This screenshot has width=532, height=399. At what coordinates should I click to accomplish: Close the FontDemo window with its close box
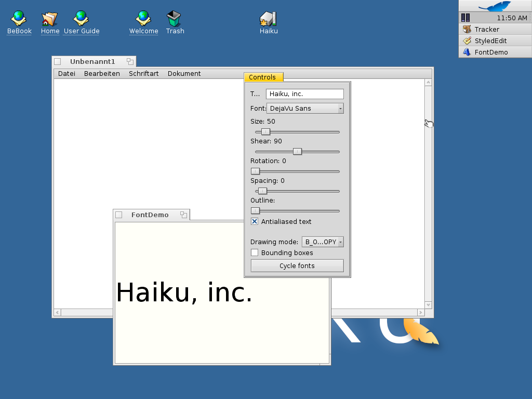click(x=119, y=215)
